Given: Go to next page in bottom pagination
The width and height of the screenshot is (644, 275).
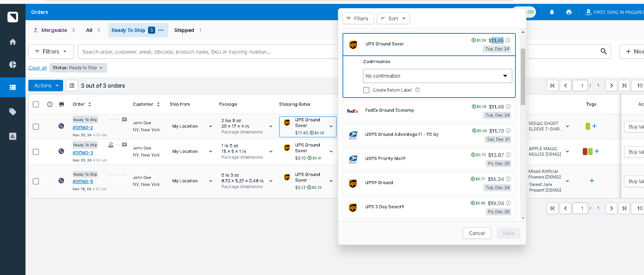Looking at the screenshot, I should pyautogui.click(x=611, y=208).
